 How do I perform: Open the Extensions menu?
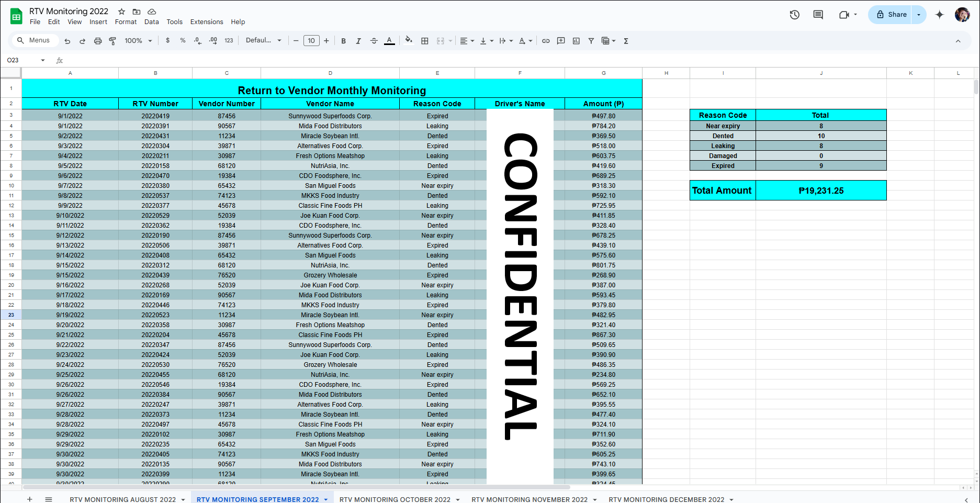click(x=206, y=22)
